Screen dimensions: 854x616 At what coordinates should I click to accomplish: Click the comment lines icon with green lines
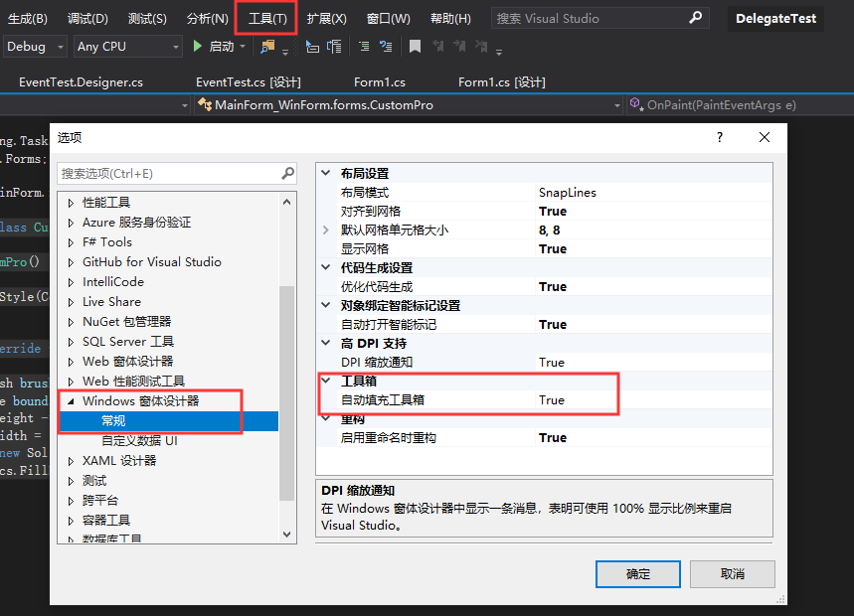click(x=364, y=47)
